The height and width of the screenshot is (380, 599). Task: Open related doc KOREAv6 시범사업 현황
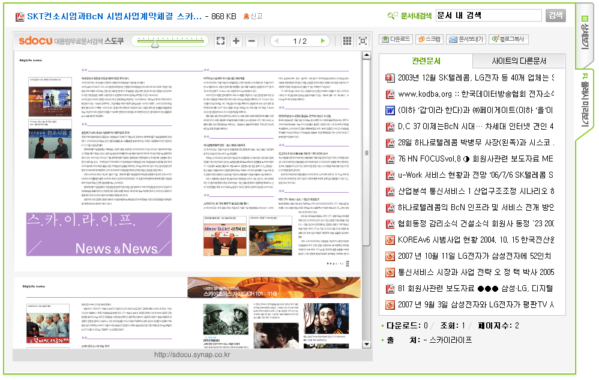point(475,240)
